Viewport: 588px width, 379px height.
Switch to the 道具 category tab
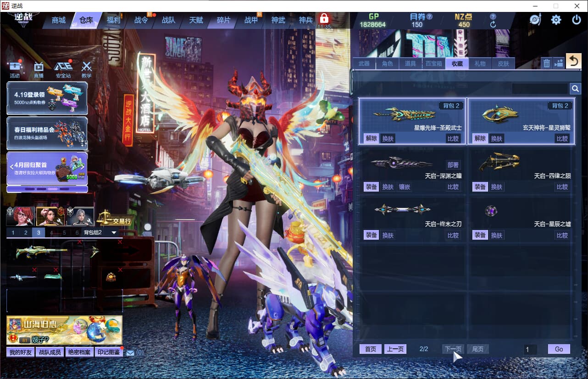click(410, 64)
